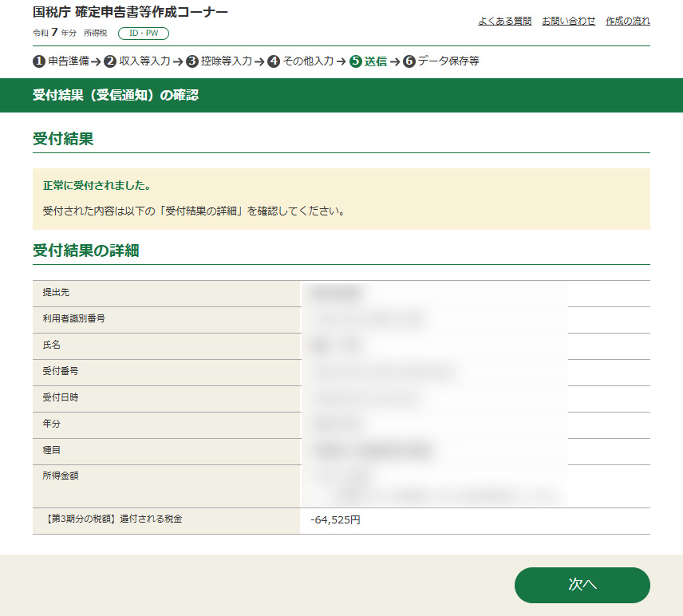The height and width of the screenshot is (616, 683).
Task: Click the step 6 データ保存等 number icon
Action: 409,61
